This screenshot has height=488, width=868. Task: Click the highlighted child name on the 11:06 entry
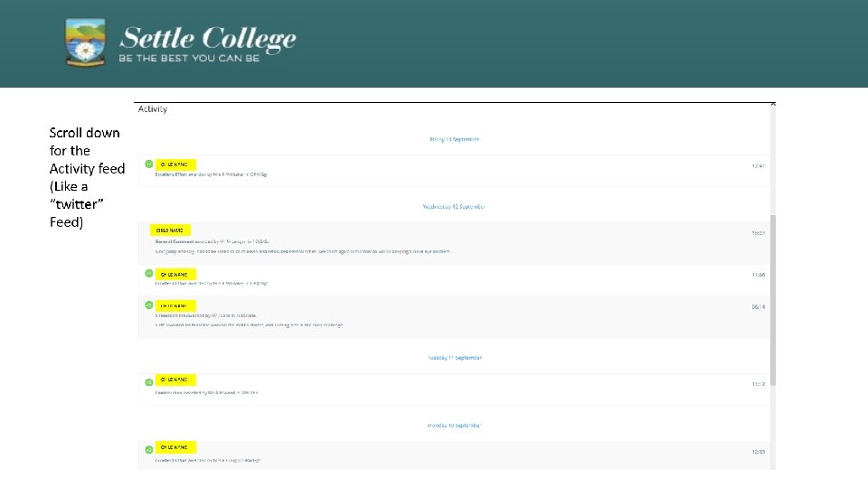click(175, 275)
